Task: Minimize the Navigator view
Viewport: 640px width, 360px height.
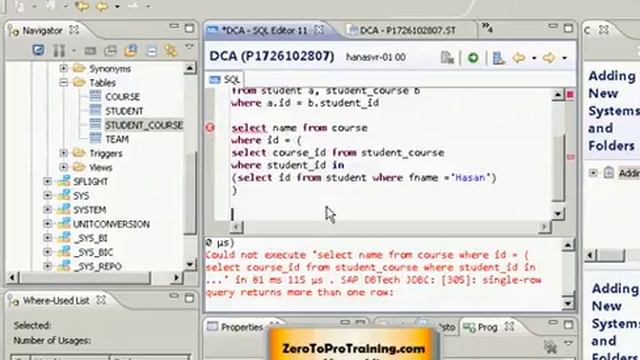Action: coord(174,27)
